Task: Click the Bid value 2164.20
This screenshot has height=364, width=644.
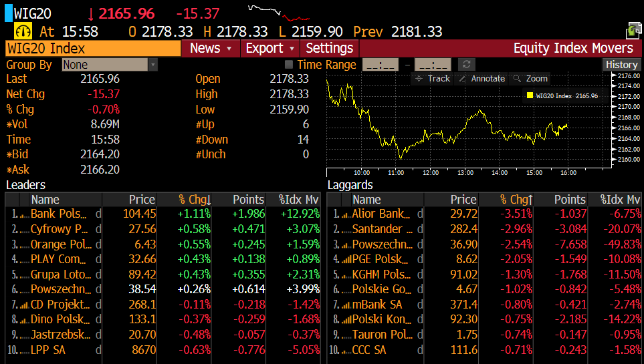Action: tap(100, 154)
